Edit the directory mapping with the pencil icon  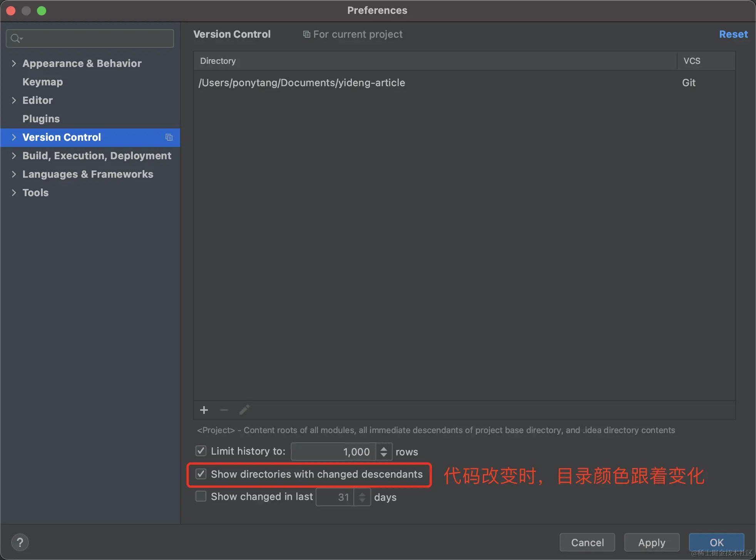[x=244, y=410]
